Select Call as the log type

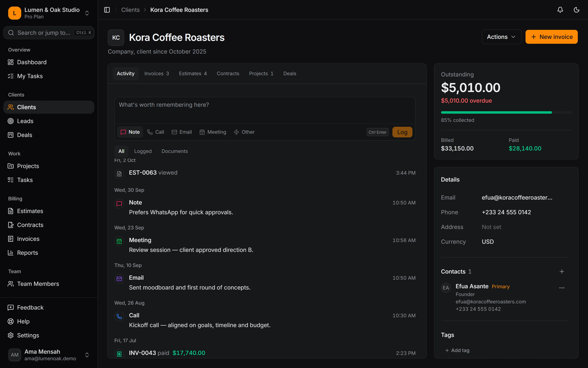(156, 132)
